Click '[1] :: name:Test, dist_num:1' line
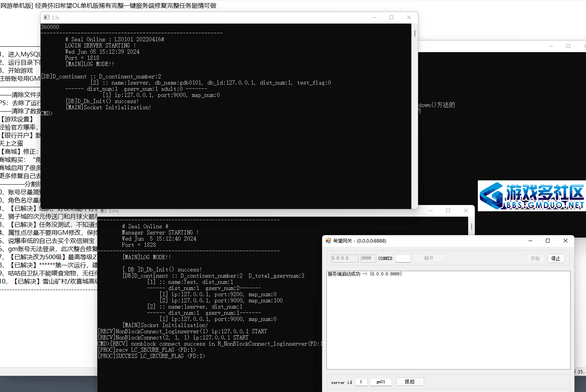Viewport: 586px width, 392px height. 190,282
